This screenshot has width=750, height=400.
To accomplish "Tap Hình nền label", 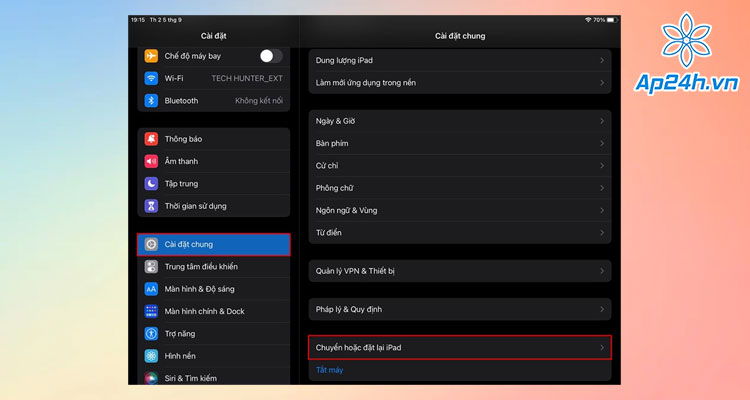I will tap(180, 356).
